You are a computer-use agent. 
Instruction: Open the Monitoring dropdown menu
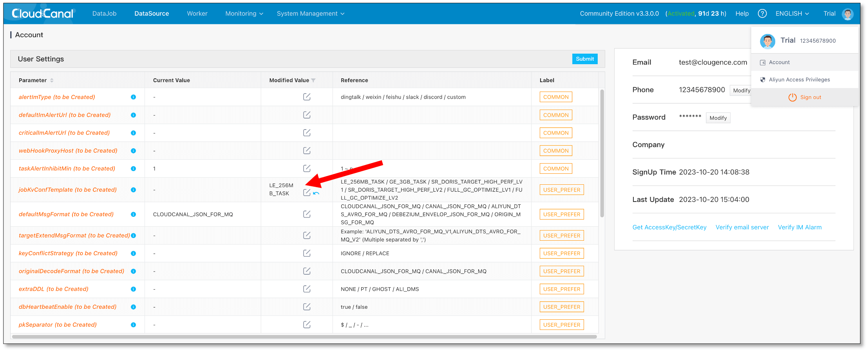[244, 13]
